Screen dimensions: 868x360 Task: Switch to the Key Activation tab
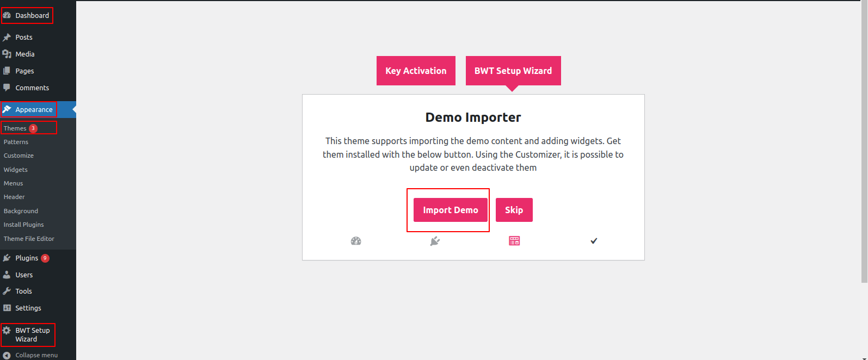pyautogui.click(x=416, y=71)
